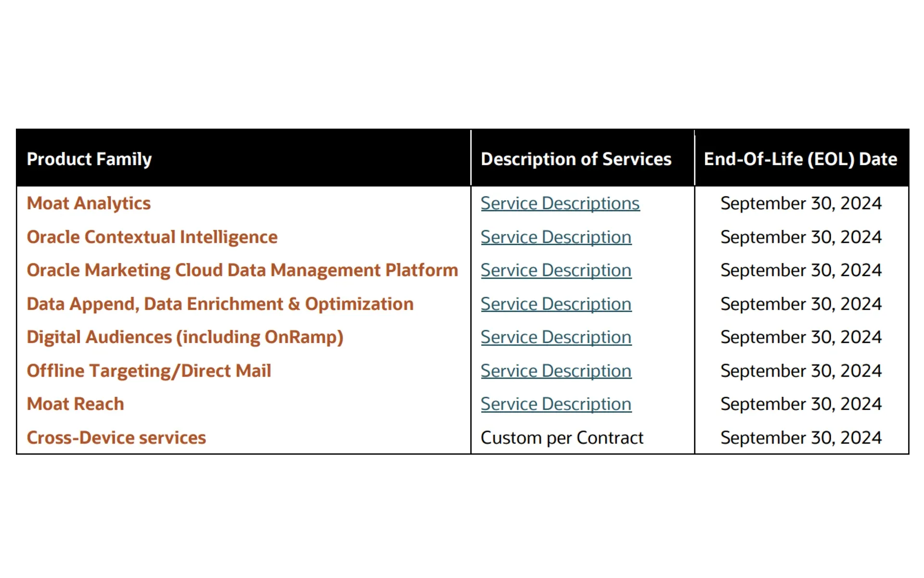Select Oracle Marketing Cloud Data Management Platform
The height and width of the screenshot is (578, 924).
[243, 270]
